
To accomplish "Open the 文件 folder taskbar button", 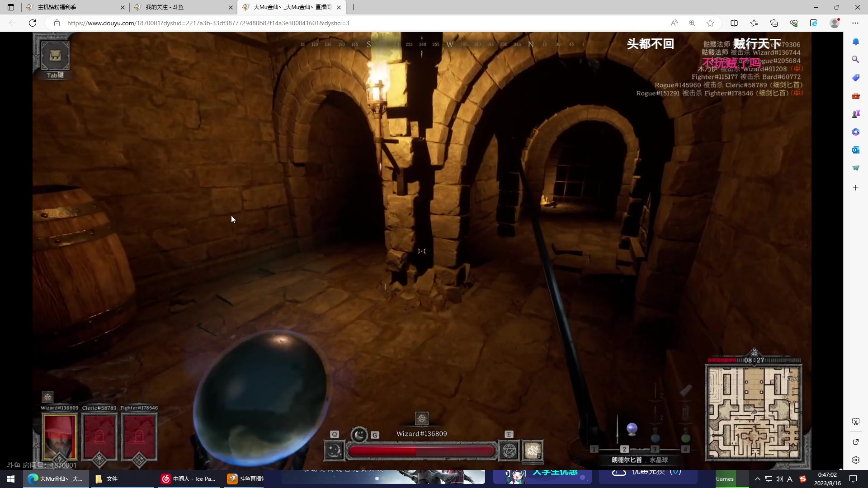I will 122,479.
